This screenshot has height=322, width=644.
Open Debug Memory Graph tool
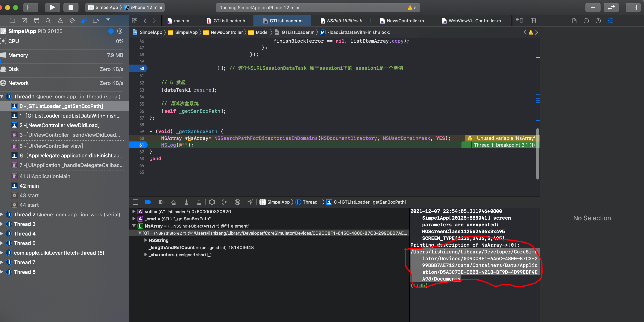pos(225,202)
